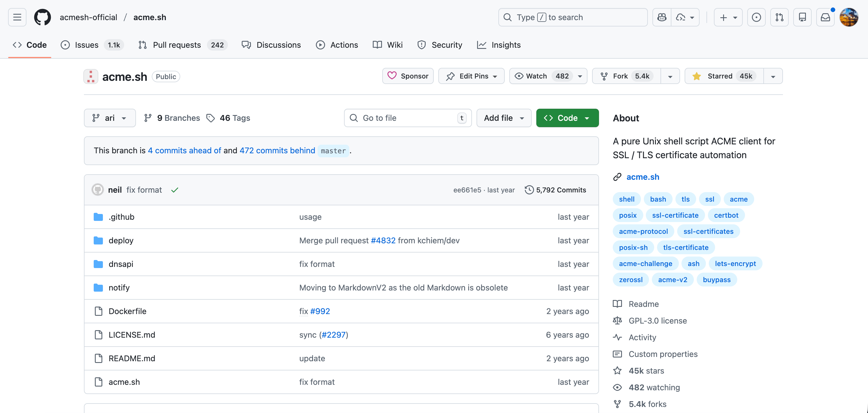Open the notifications inbox icon

pyautogui.click(x=825, y=17)
